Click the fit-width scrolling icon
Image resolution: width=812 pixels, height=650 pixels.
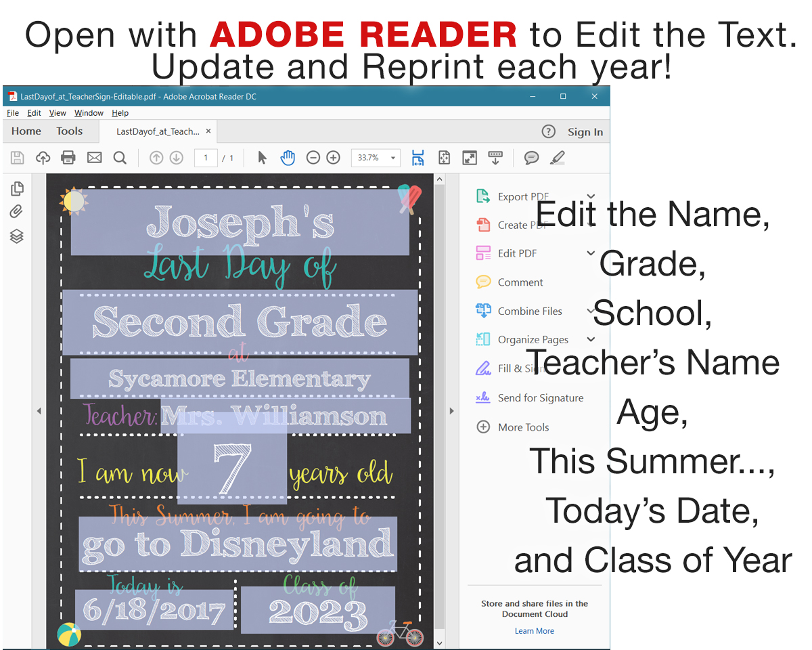(x=418, y=158)
